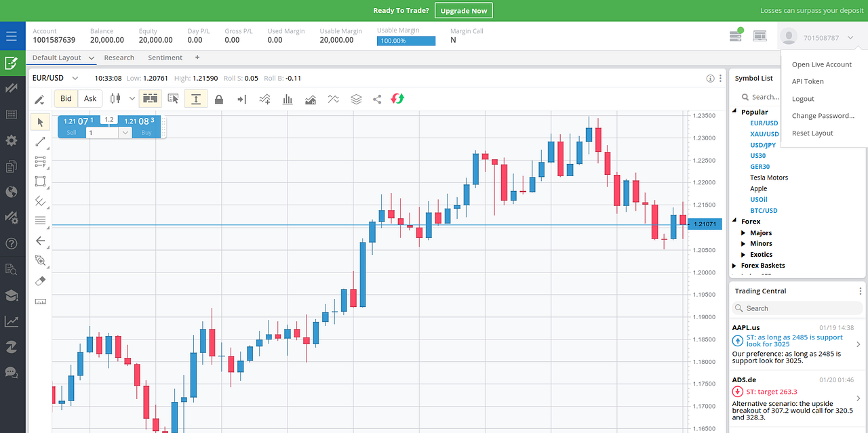Click the share chart icon
The image size is (868, 433).
[x=377, y=98]
